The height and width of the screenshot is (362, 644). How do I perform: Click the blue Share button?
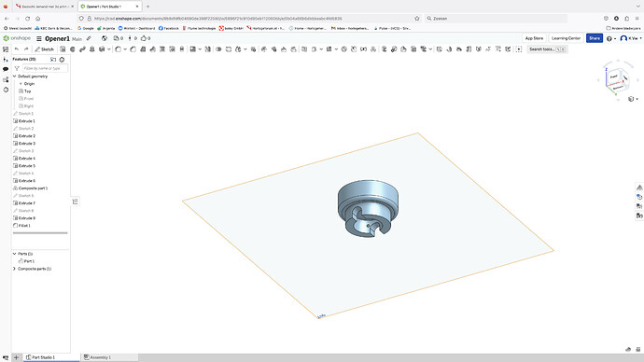click(x=595, y=38)
